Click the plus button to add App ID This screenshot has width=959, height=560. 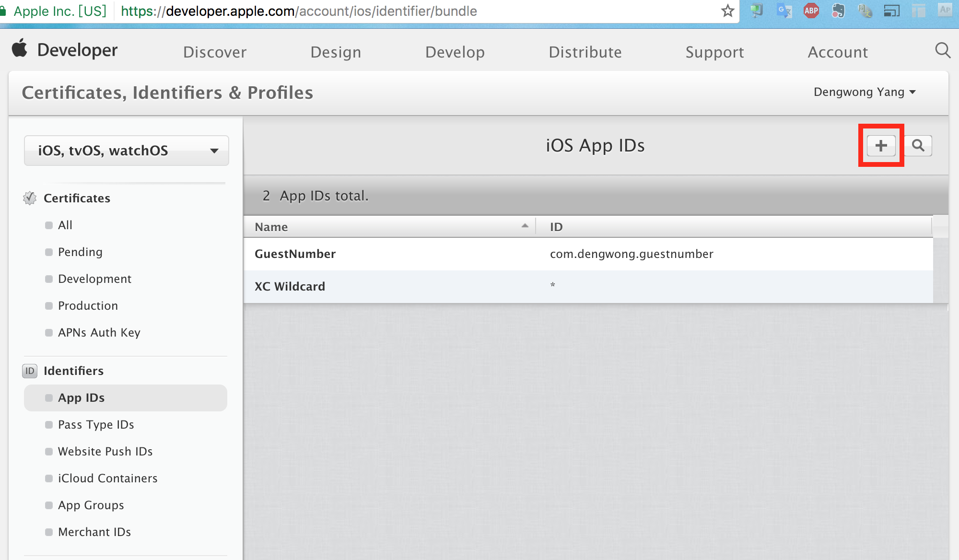click(x=881, y=146)
